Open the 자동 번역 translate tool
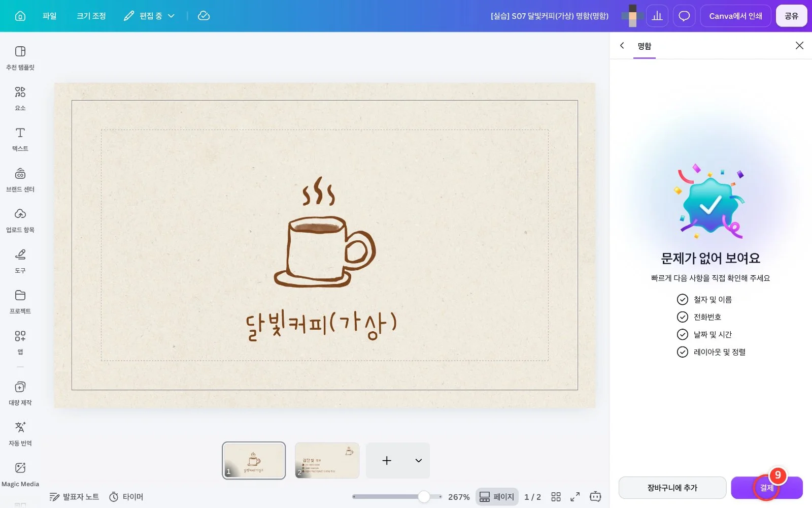The image size is (812, 508). pyautogui.click(x=20, y=433)
